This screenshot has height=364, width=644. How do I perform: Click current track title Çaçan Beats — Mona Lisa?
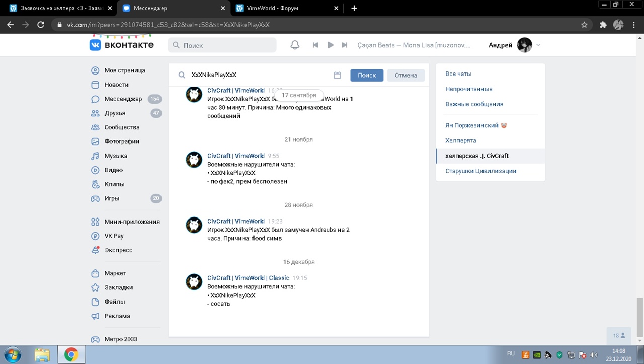click(414, 45)
